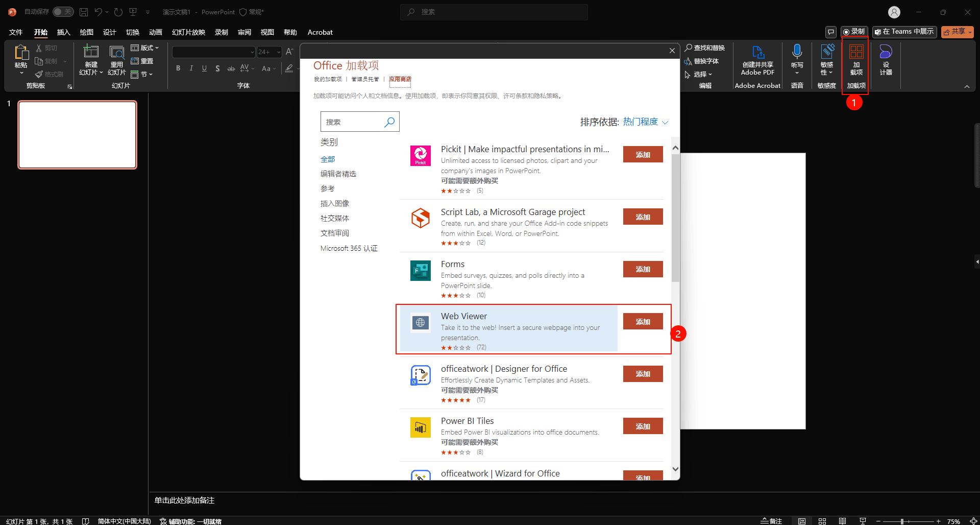Click 创建并共享 Adobe PDF icon

pos(758,52)
